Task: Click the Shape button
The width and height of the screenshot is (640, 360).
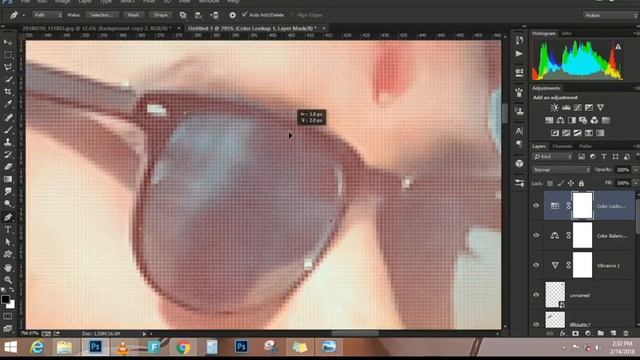Action: point(160,15)
